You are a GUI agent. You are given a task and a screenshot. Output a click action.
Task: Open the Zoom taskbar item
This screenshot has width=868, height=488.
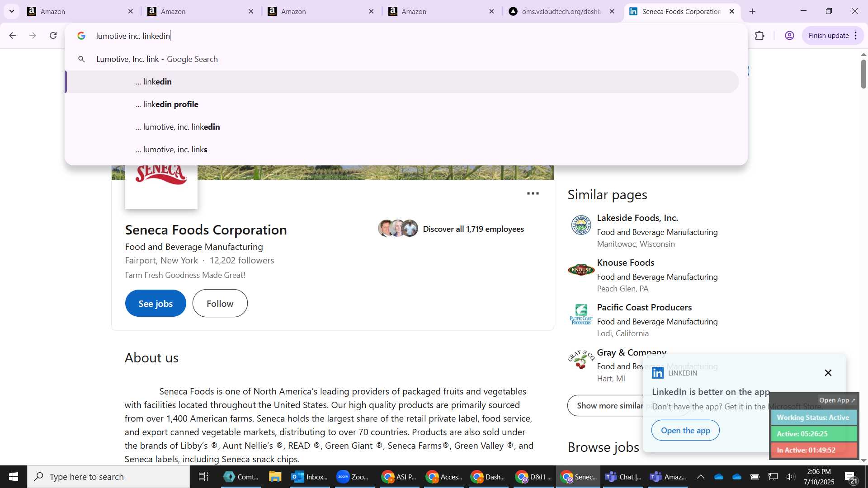354,477
